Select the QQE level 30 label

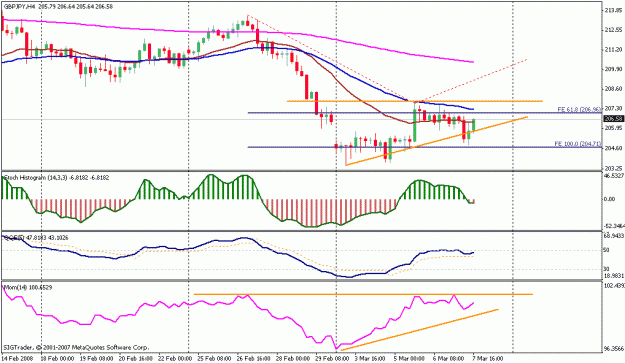point(607,269)
